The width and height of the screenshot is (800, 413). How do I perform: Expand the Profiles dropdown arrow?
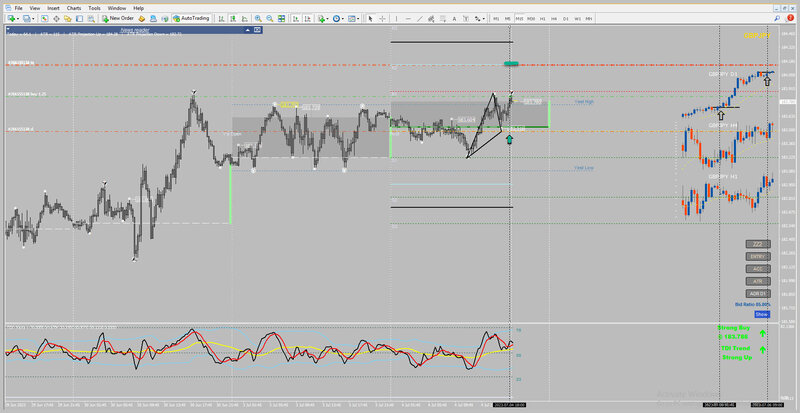pos(33,18)
